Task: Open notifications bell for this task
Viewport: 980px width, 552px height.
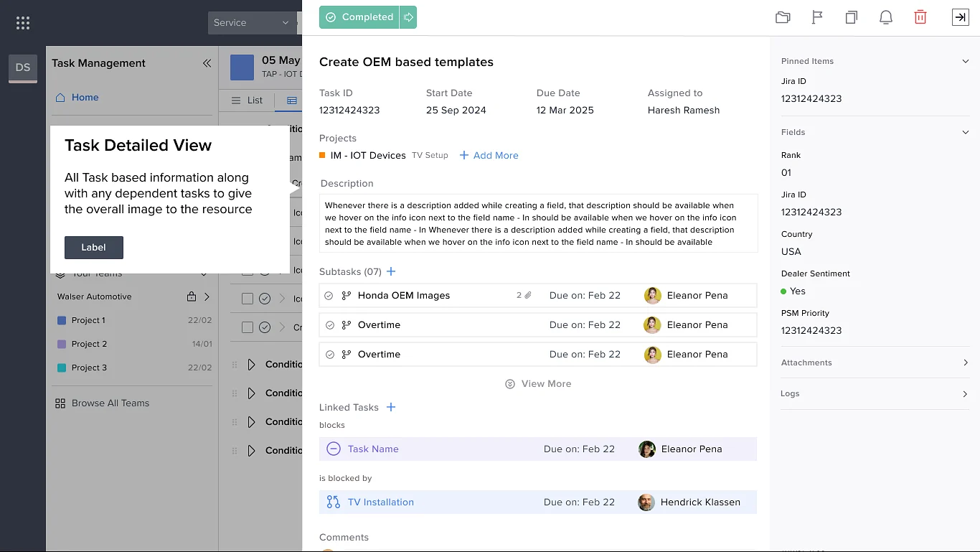Action: click(x=886, y=17)
